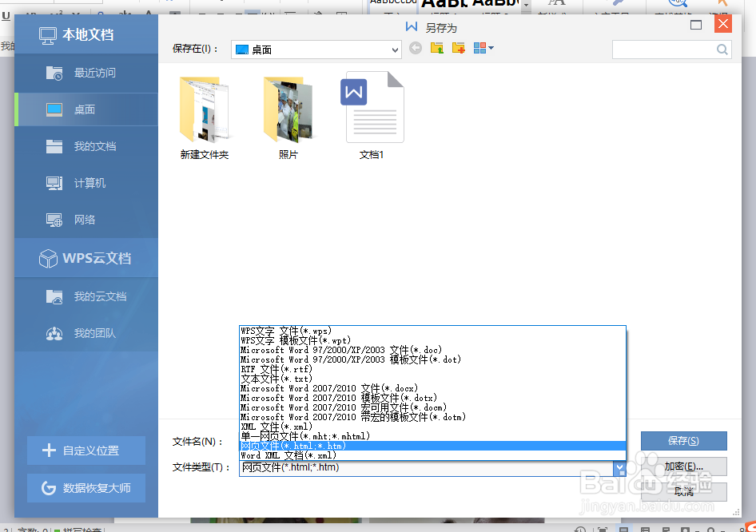
Task: Click the search magnifier icon
Action: click(x=722, y=50)
